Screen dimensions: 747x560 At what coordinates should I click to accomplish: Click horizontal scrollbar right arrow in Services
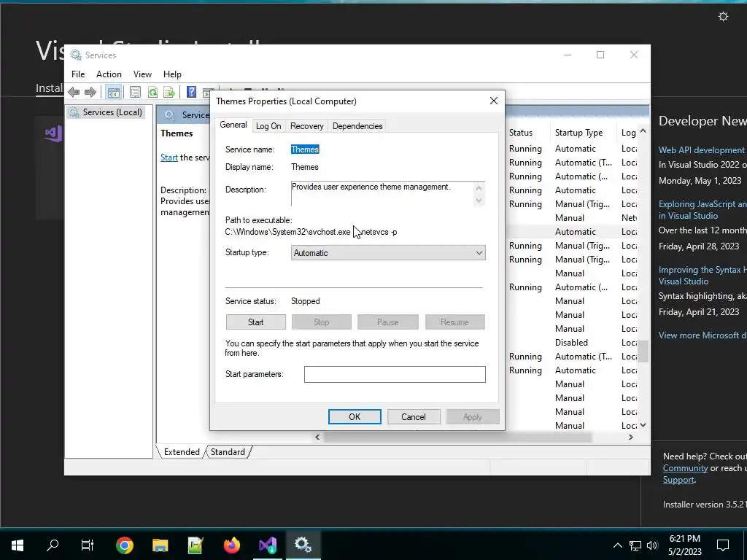tap(631, 437)
